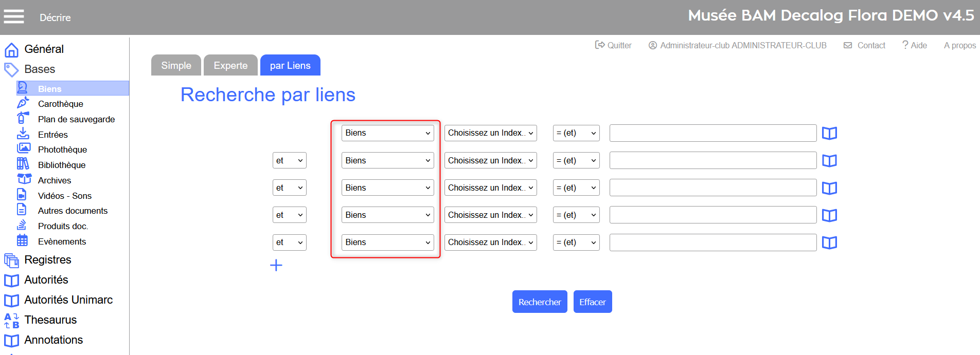
Task: Click the Effacer button
Action: tap(592, 302)
